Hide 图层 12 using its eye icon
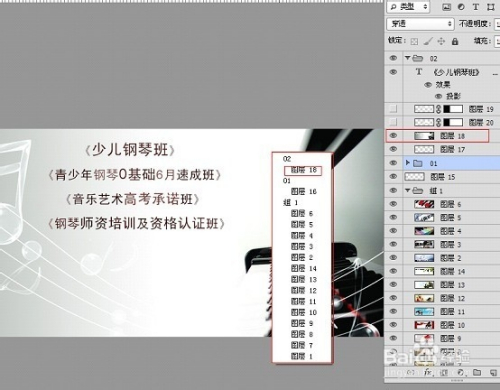This screenshot has width=500, height=390. pyautogui.click(x=393, y=298)
